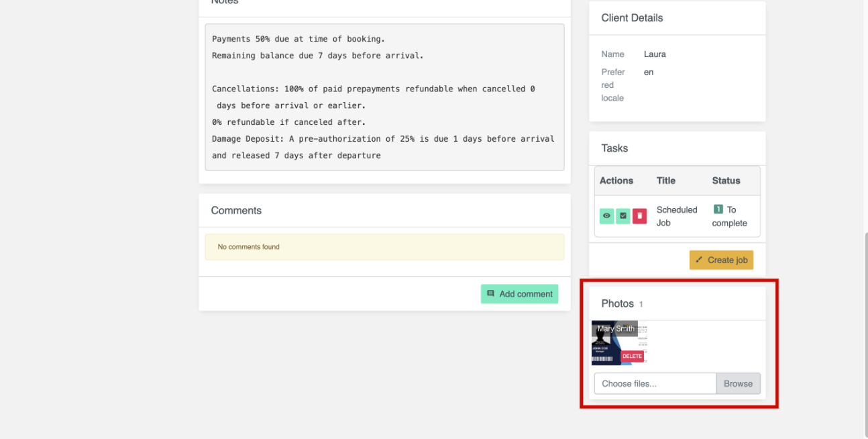Click the Client Details panel heading
Image resolution: width=868 pixels, height=439 pixels.
[632, 18]
